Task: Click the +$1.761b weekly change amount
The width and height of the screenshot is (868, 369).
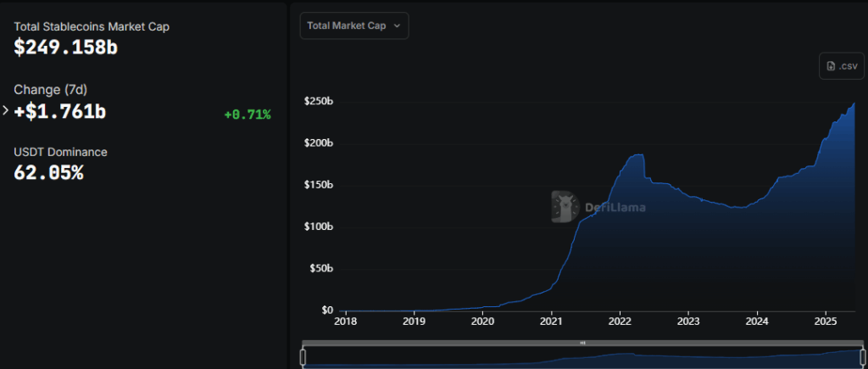Action: coord(59,110)
